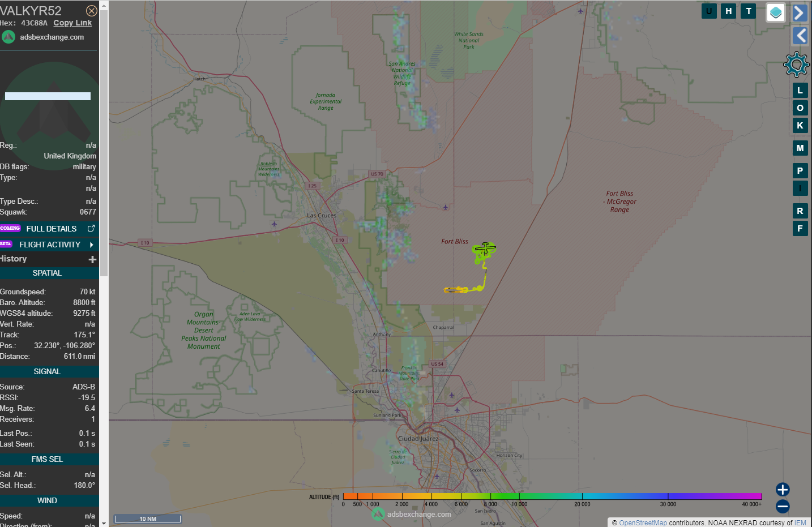This screenshot has width=812, height=527.
Task: Click the Fort Bliss map label
Action: tap(455, 242)
